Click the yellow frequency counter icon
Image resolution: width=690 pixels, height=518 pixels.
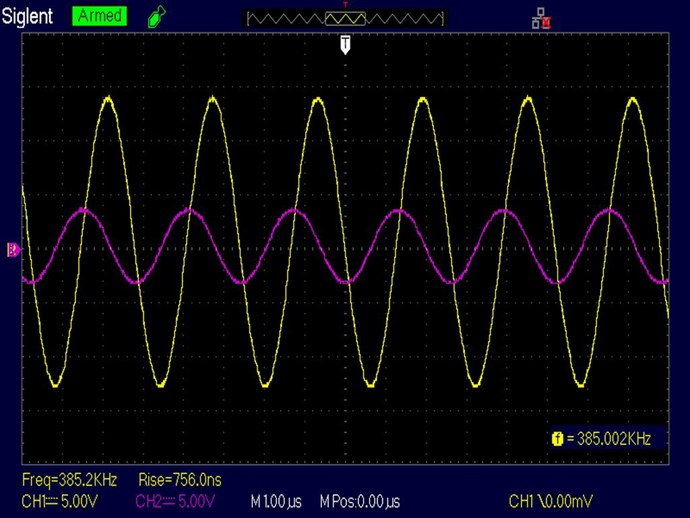556,438
